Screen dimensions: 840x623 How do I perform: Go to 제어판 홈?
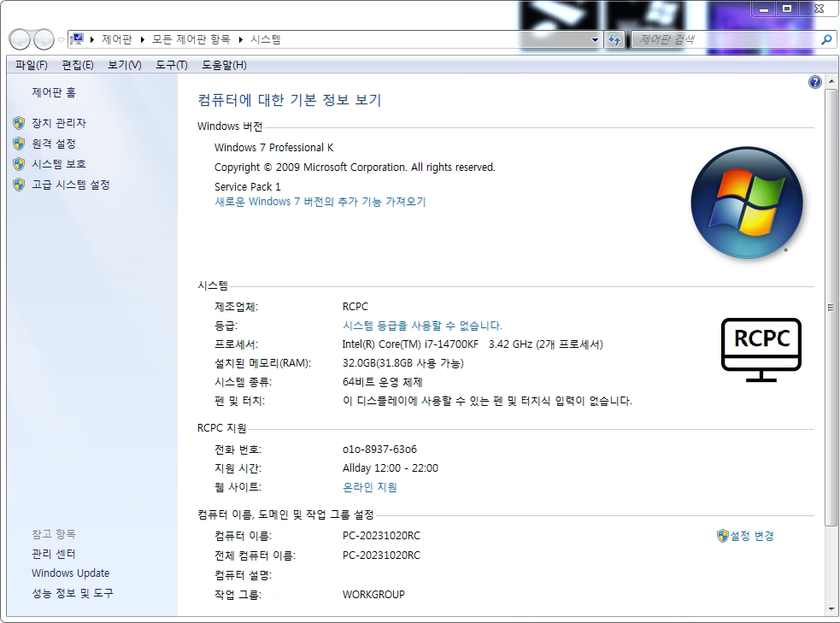coord(54,92)
